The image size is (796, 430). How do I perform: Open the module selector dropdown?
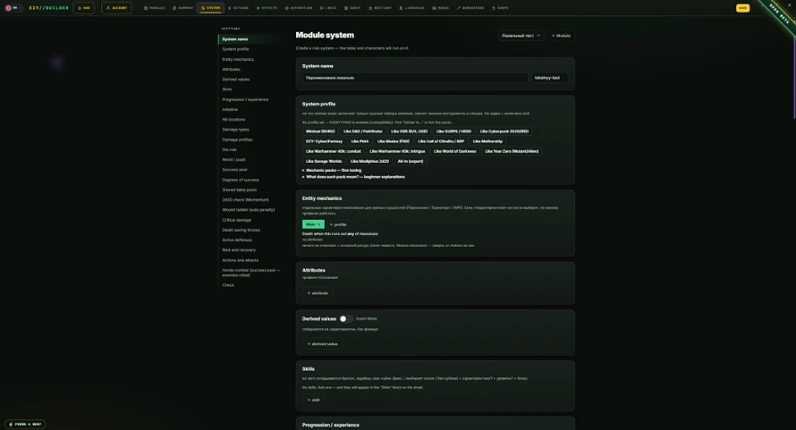[521, 36]
